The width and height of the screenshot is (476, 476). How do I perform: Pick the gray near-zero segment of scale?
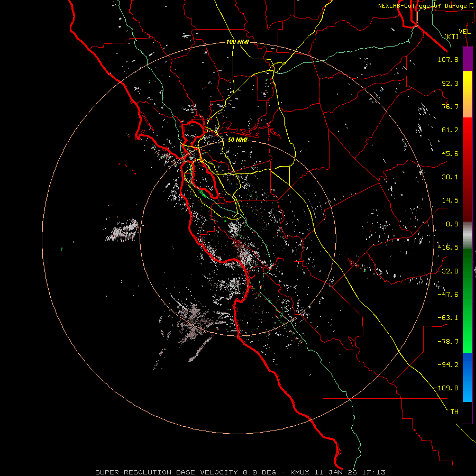467,235
